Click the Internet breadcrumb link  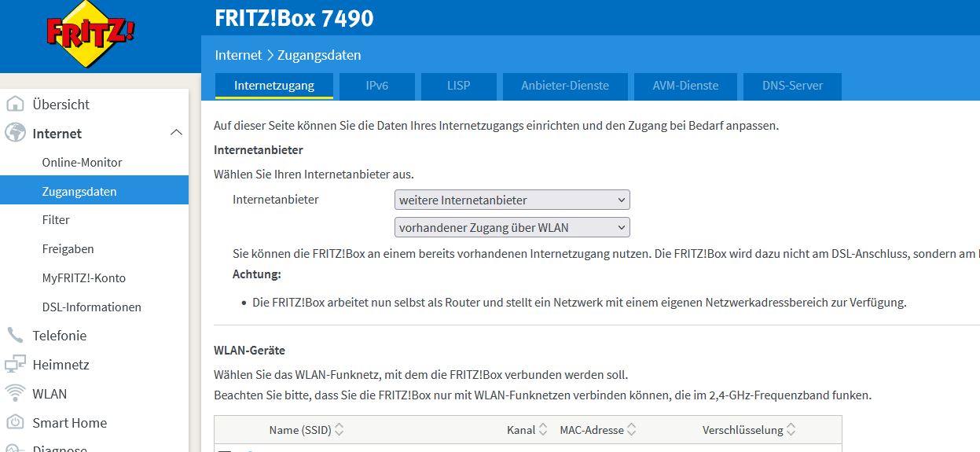pos(238,55)
